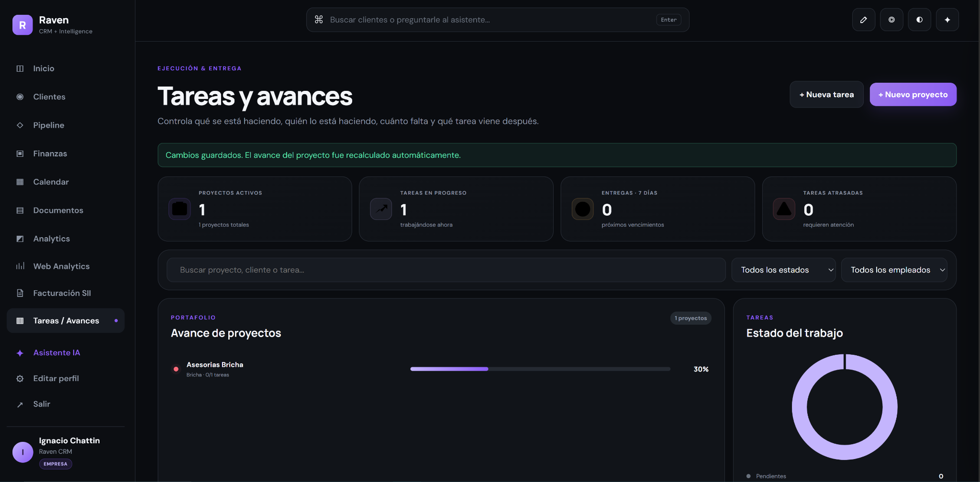Click the Editar perfil gear icon
Screen dimensions: 980x482
point(20,379)
